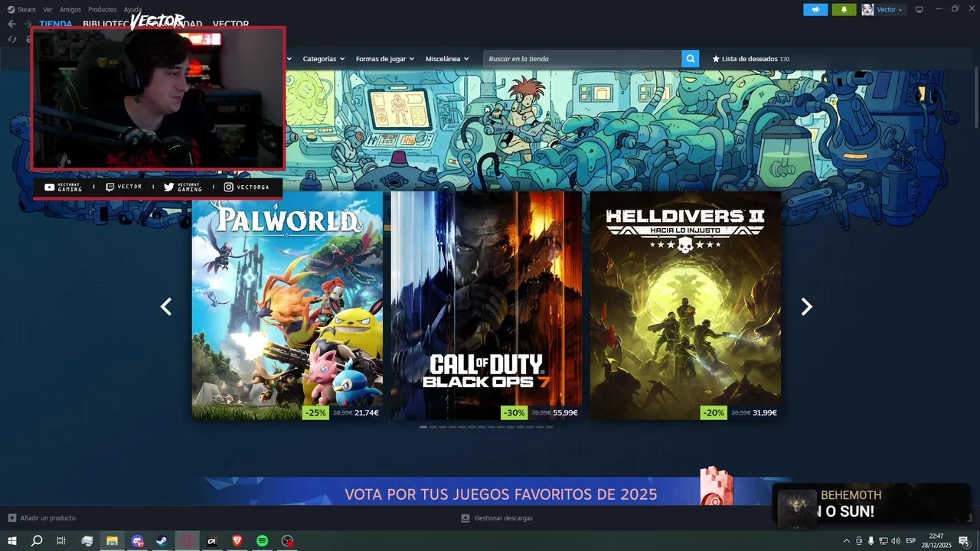The width and height of the screenshot is (980, 551).
Task: Show next carousel games with right arrow
Action: click(x=806, y=306)
